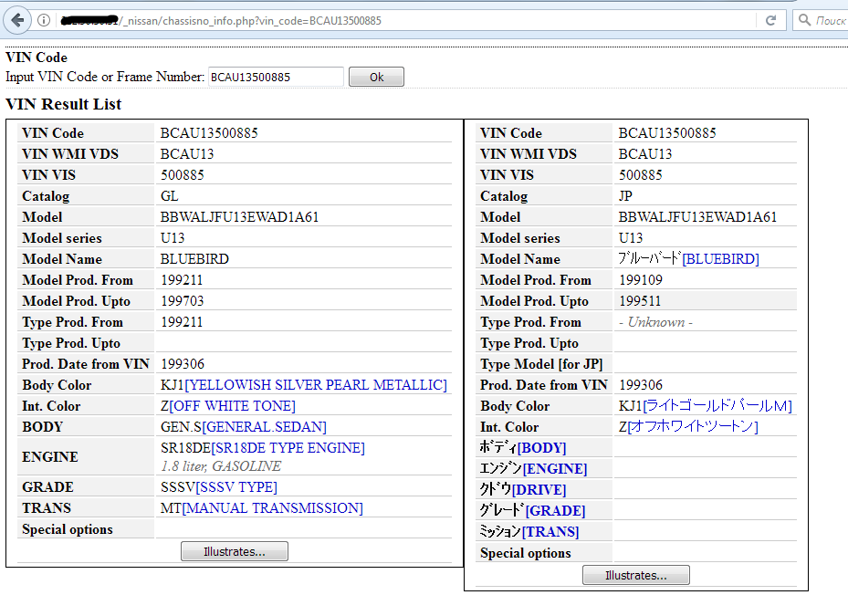Open Illustrates in the GL catalog panel

click(235, 551)
